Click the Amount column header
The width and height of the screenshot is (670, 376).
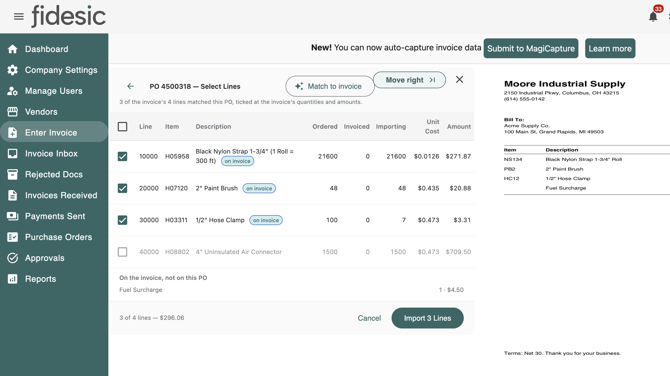pos(459,126)
